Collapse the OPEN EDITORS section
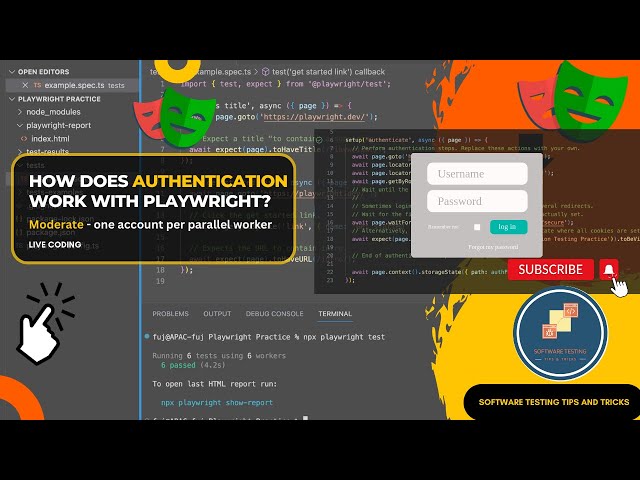The width and height of the screenshot is (640, 480). click(12, 71)
